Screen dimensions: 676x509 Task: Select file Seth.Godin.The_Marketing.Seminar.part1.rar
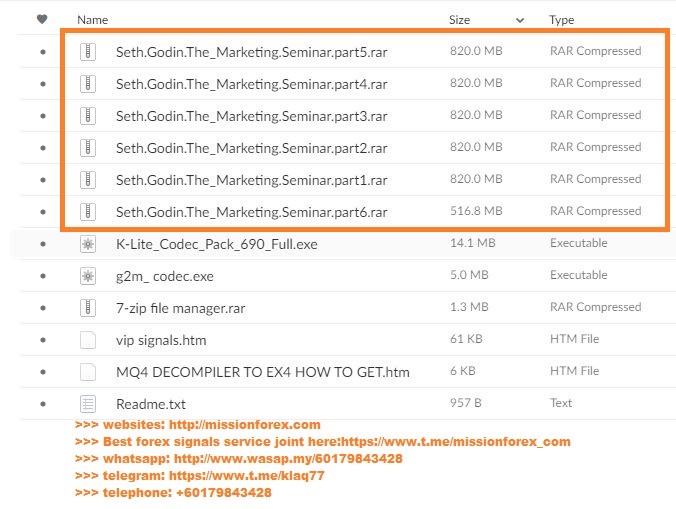(x=252, y=180)
